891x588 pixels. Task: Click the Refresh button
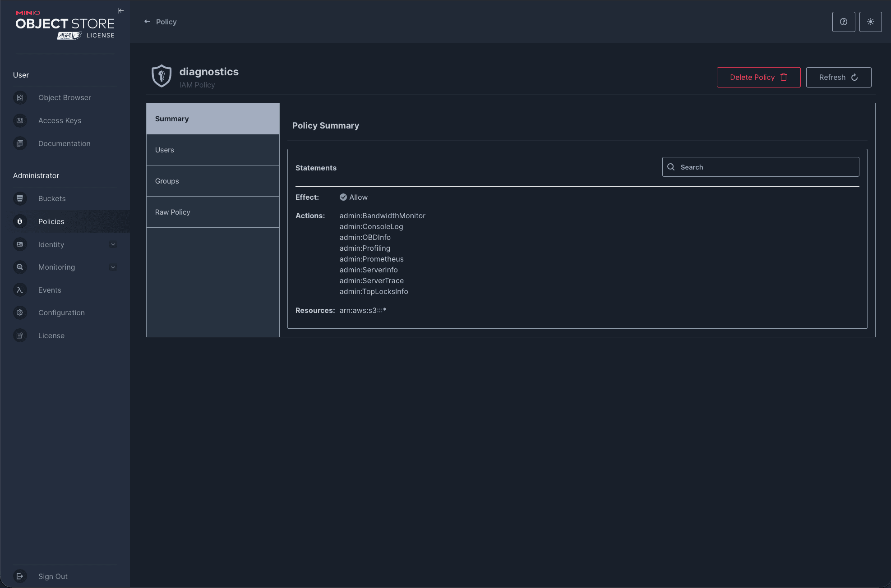(838, 77)
